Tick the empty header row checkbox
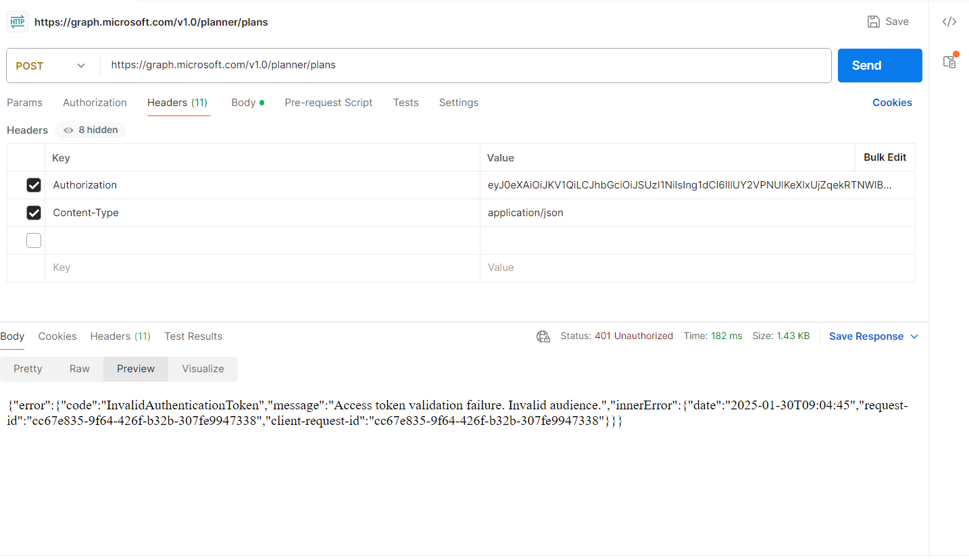Viewport: 969px width, 560px height. click(x=34, y=240)
